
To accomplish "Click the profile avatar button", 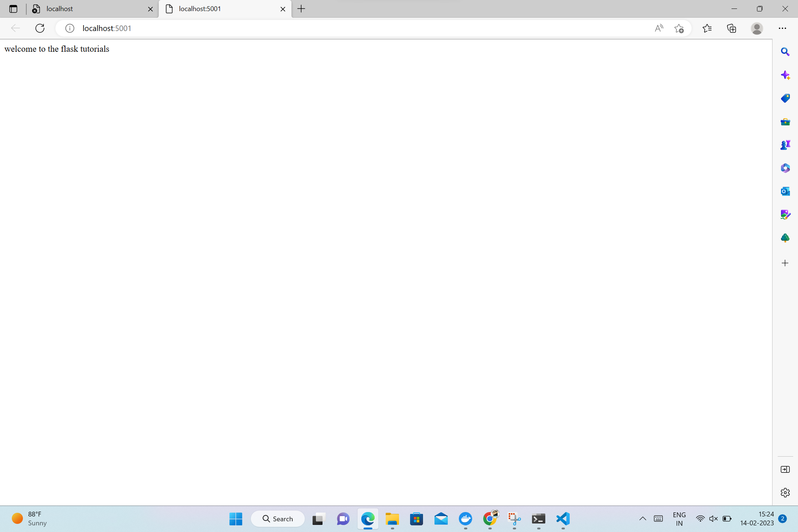I will click(757, 28).
